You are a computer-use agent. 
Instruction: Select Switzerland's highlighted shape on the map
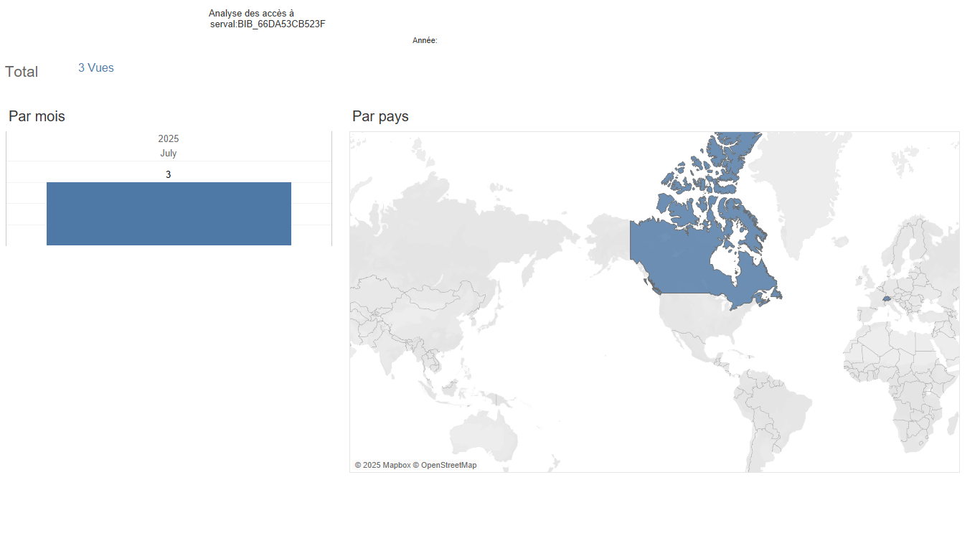tap(887, 298)
